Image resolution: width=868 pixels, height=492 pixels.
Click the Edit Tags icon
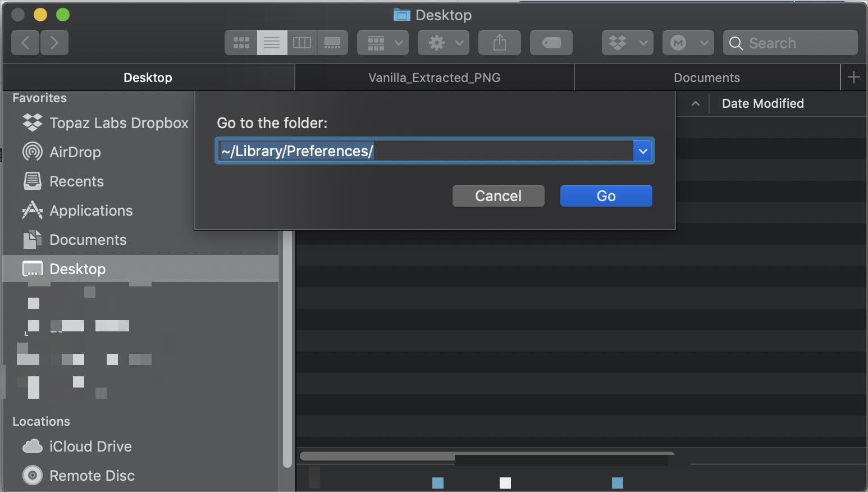click(551, 43)
